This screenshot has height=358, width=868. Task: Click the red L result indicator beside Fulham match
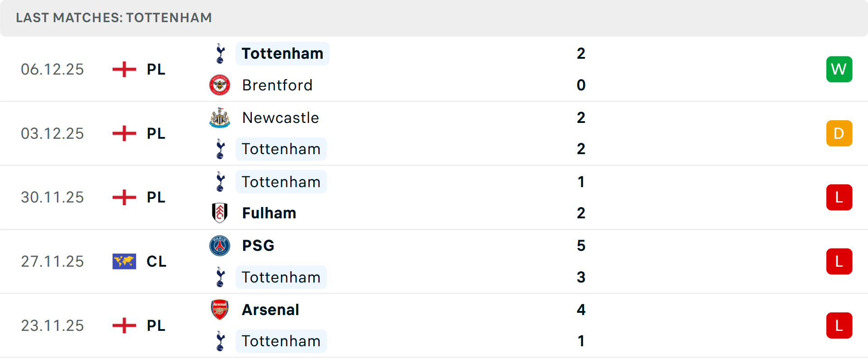pyautogui.click(x=839, y=197)
